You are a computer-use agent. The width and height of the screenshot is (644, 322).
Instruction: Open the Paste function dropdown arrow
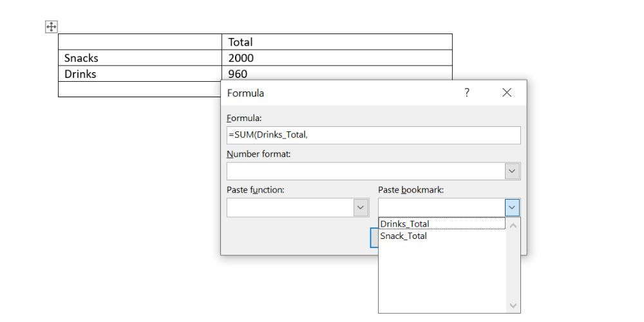pyautogui.click(x=361, y=207)
